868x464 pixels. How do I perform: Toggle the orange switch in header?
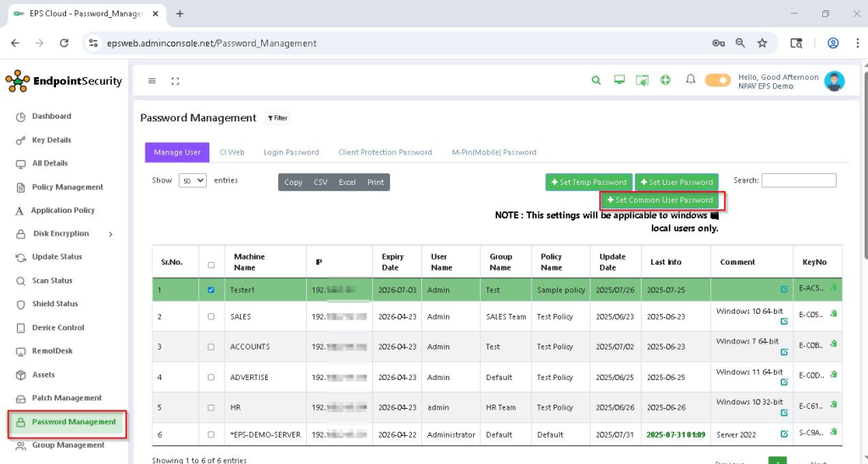(x=717, y=81)
